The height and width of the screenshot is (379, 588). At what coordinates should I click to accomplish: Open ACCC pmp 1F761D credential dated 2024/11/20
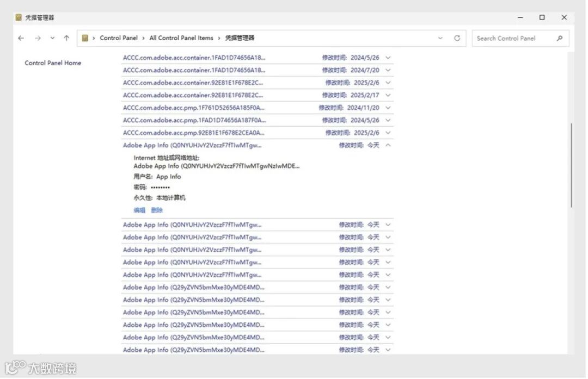257,108
